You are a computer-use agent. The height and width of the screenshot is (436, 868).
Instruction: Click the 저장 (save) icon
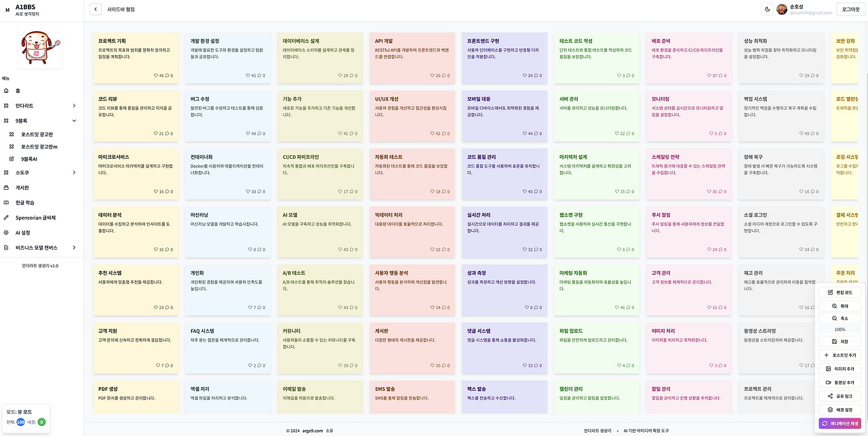[x=840, y=341]
